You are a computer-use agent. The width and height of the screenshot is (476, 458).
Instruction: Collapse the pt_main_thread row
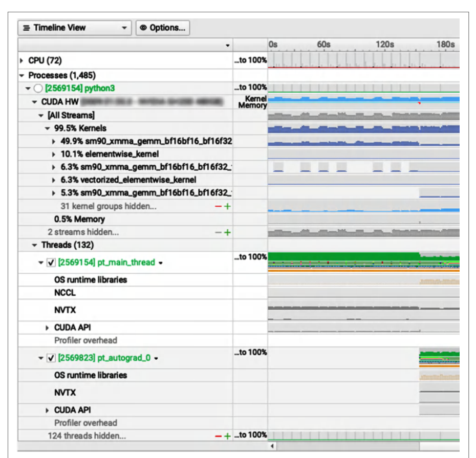point(41,263)
